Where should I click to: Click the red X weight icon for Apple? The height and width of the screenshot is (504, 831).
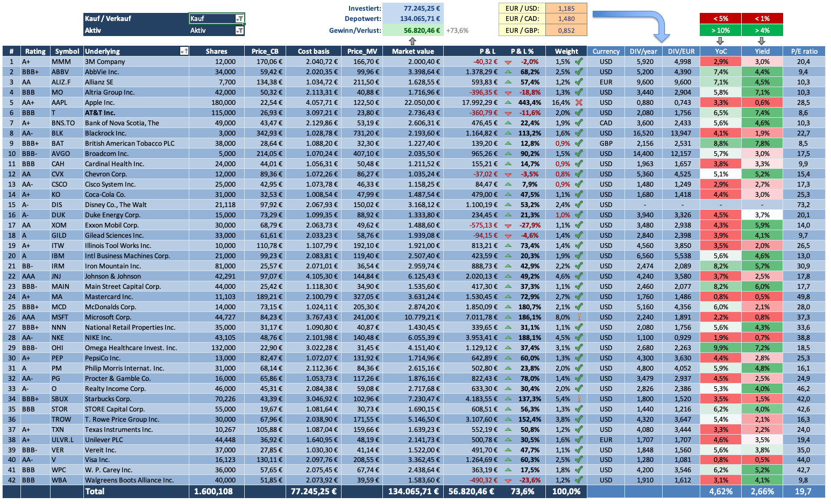pos(579,102)
